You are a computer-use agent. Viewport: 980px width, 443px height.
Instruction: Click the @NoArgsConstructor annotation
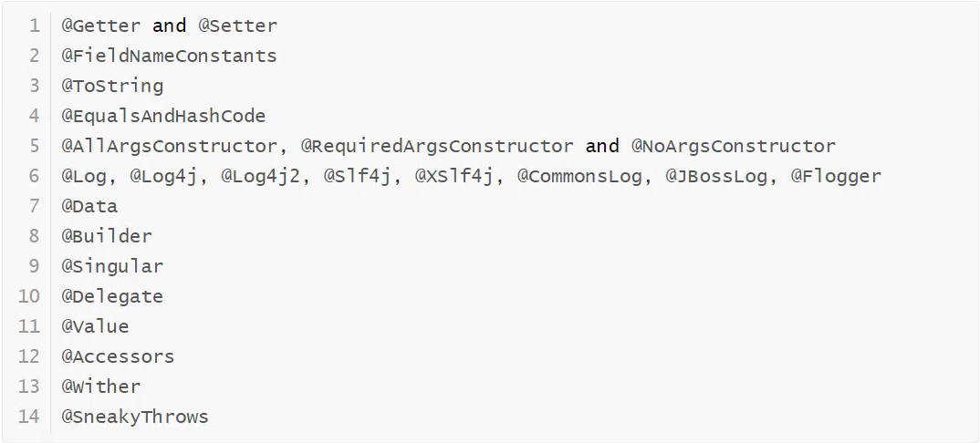click(x=733, y=146)
